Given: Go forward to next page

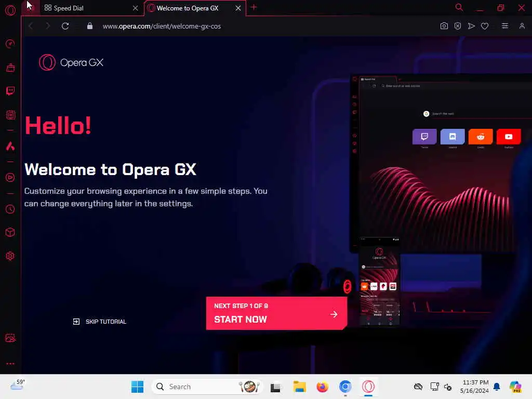Looking at the screenshot, I should (x=48, y=26).
